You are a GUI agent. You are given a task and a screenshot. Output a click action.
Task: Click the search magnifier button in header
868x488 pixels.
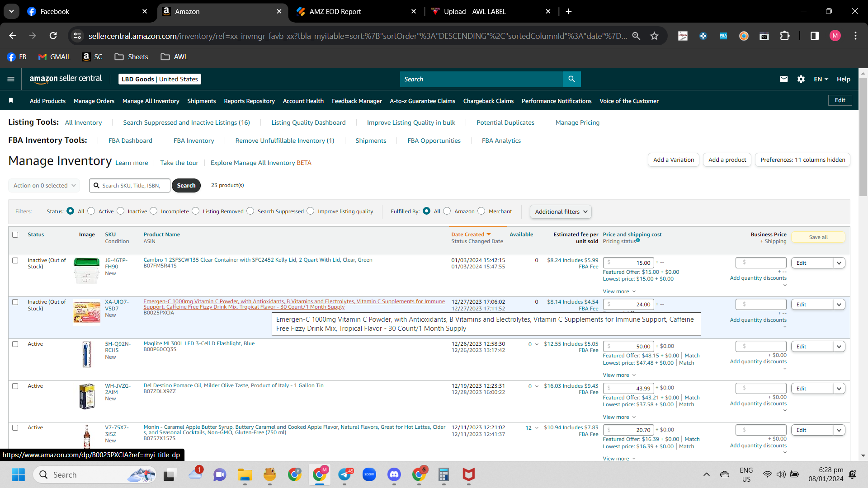point(572,79)
